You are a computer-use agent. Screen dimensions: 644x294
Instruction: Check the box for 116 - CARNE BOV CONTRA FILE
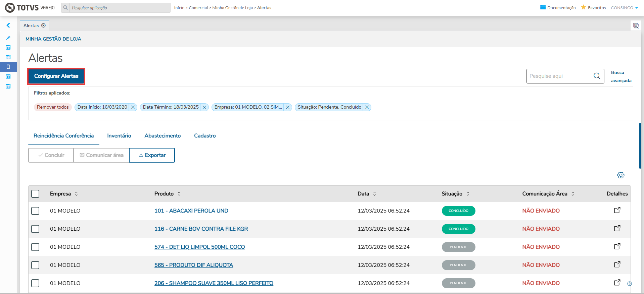pos(35,229)
